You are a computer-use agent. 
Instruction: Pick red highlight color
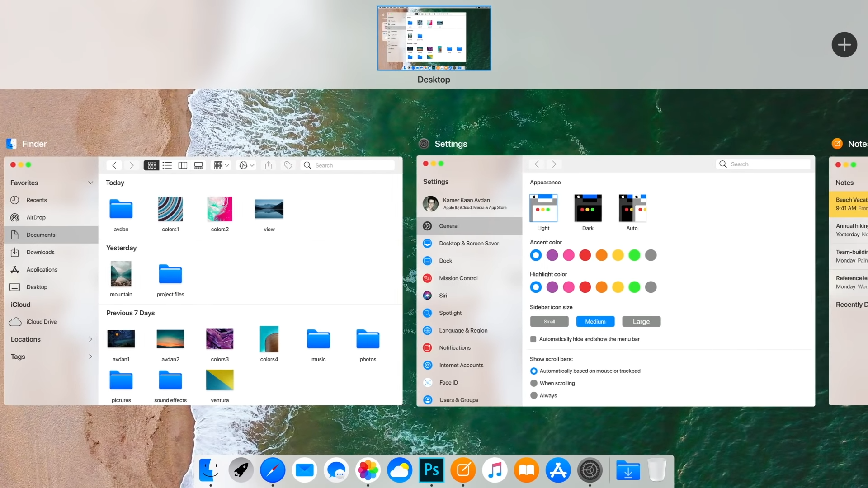(585, 287)
